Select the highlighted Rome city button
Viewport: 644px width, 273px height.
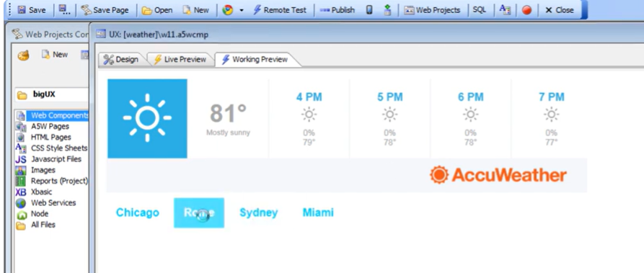coord(199,212)
